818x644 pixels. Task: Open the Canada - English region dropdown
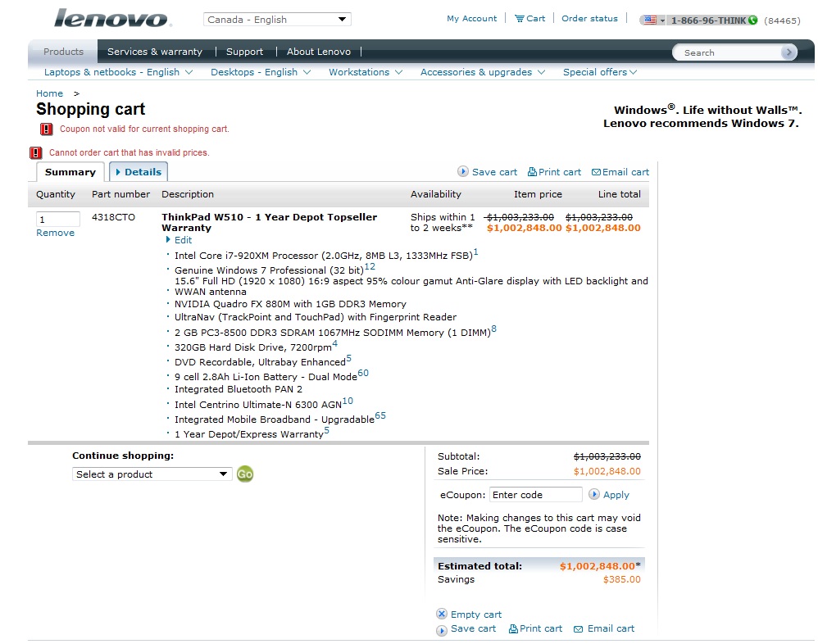(277, 20)
